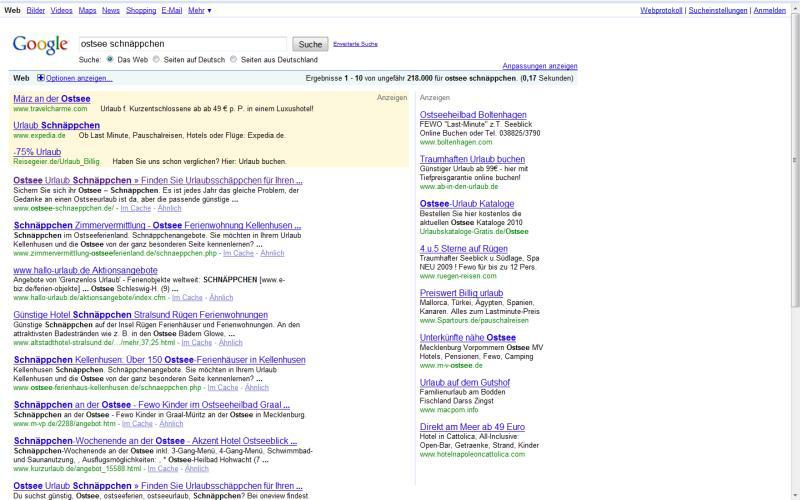Open sidebar ad 'Urlaub auf dem Gutshof'

pyautogui.click(x=465, y=383)
